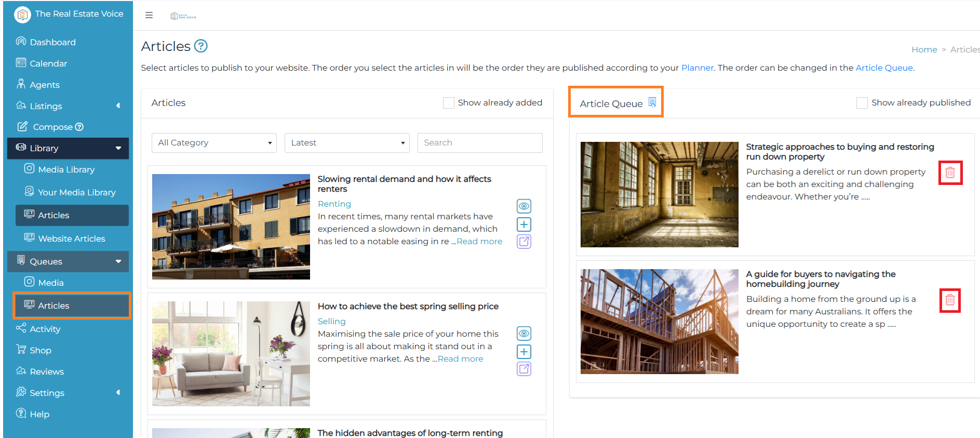The width and height of the screenshot is (980, 438).
Task: Click The Real Estate Voice logo icon
Action: pyautogui.click(x=22, y=15)
